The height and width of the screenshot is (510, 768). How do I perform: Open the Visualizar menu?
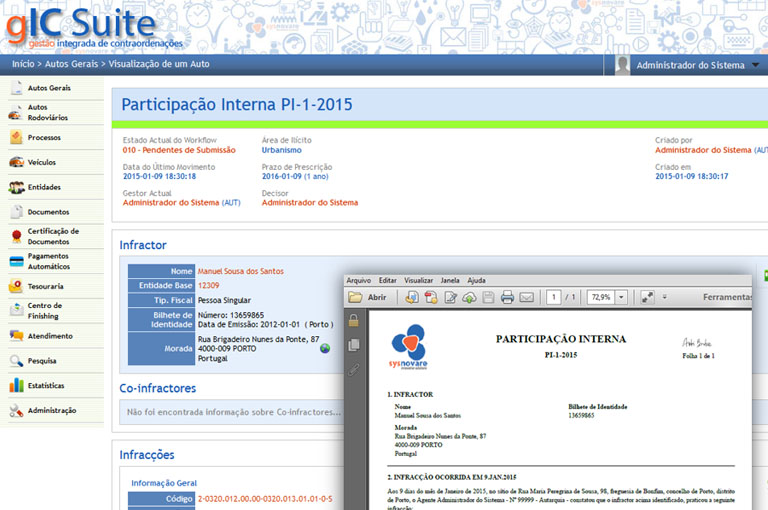(x=418, y=280)
